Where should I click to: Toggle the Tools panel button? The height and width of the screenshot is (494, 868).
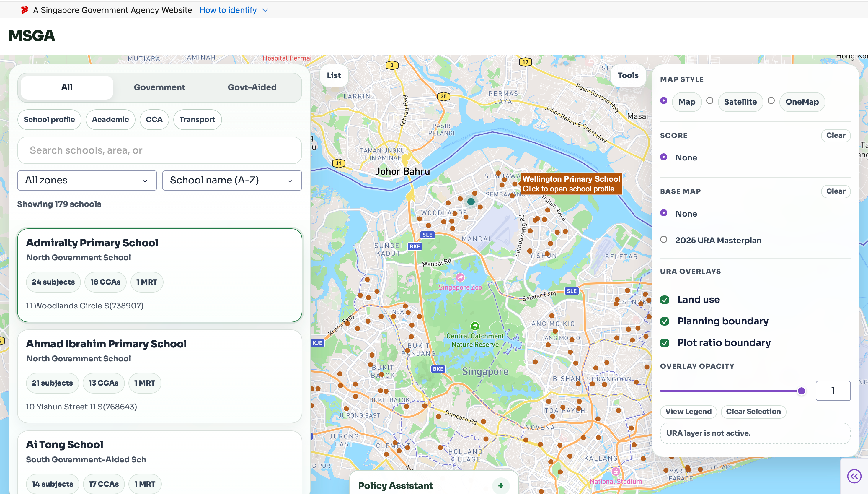point(628,75)
